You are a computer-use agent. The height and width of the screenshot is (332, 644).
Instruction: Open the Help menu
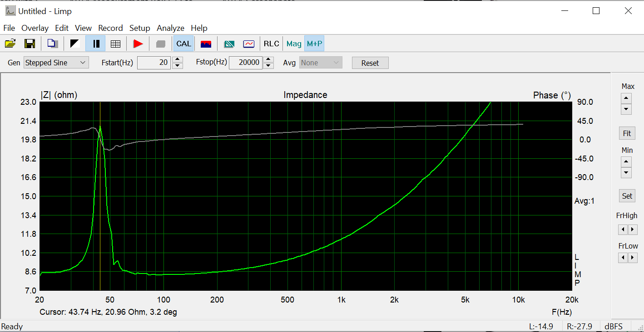(x=199, y=28)
